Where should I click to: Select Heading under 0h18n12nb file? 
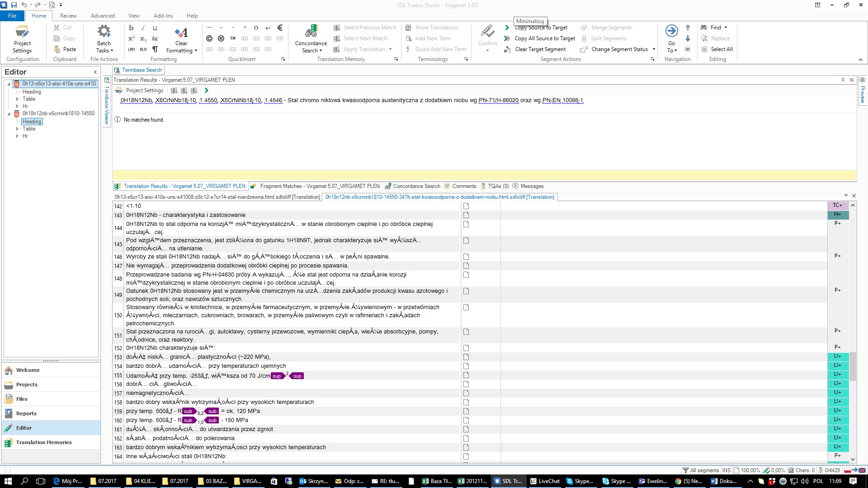tap(32, 122)
